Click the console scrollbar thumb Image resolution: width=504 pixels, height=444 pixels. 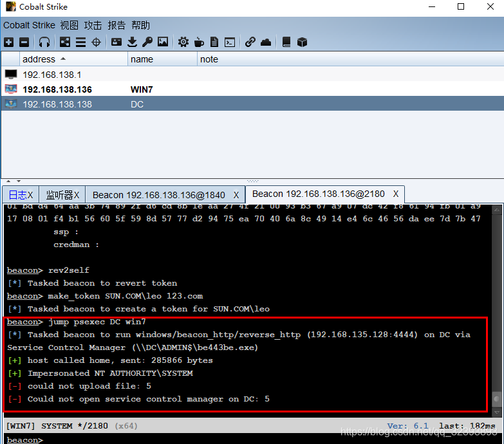(497, 399)
